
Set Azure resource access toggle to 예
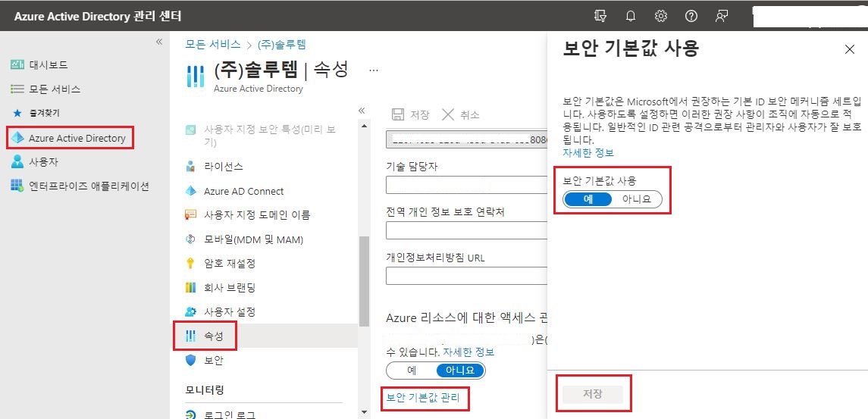pos(412,371)
